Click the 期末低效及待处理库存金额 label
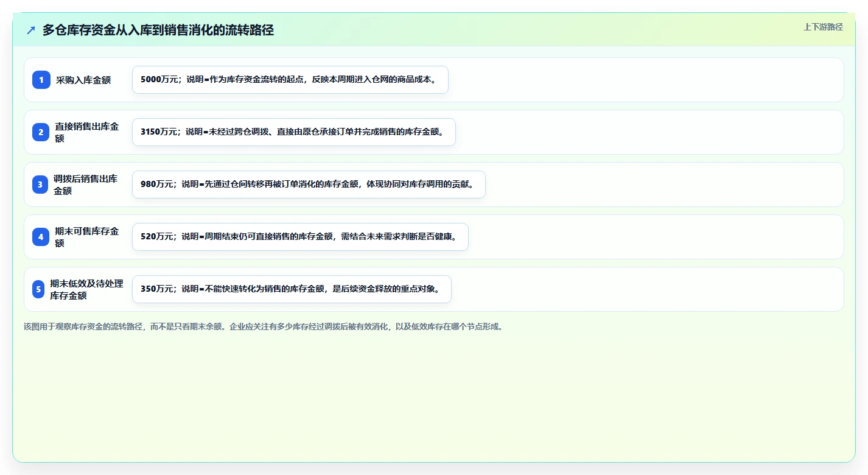The height and width of the screenshot is (475, 868). 86,289
